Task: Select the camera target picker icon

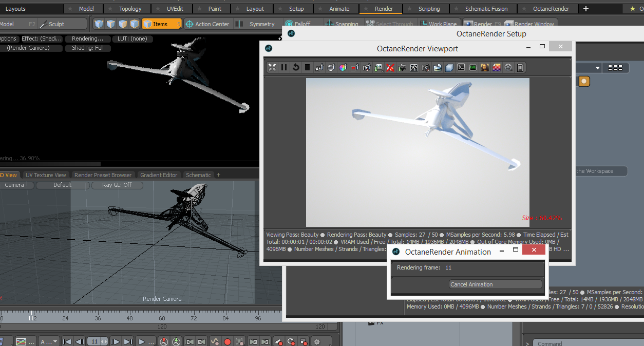Action: [x=367, y=67]
